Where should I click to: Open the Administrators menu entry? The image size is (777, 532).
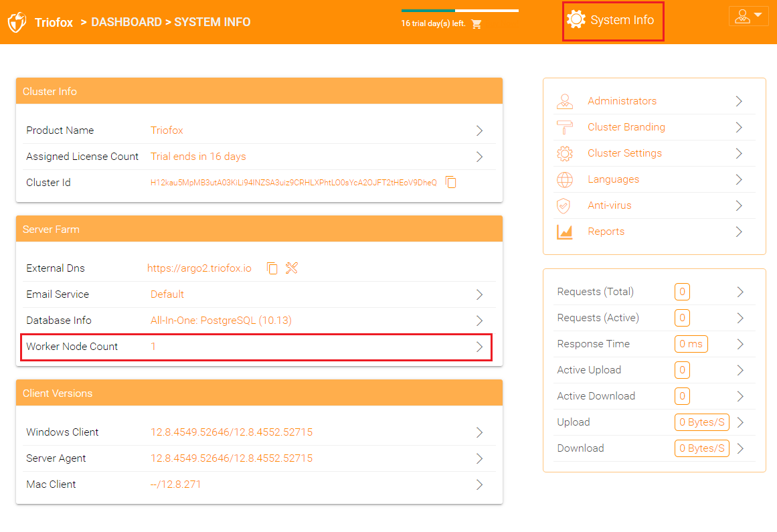(x=654, y=101)
